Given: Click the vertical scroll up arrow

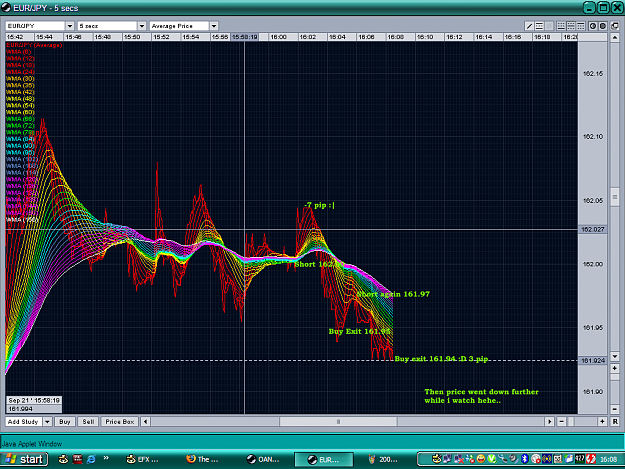Looking at the screenshot, I should 615,38.
